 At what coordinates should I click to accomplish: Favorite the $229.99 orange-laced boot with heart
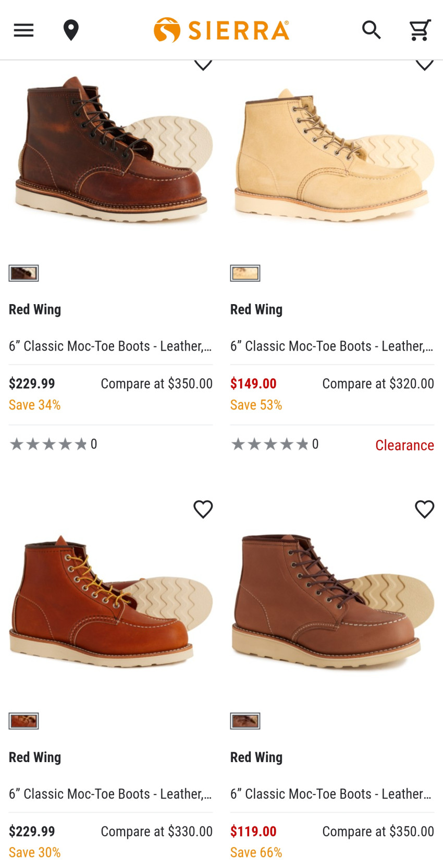coord(203,509)
